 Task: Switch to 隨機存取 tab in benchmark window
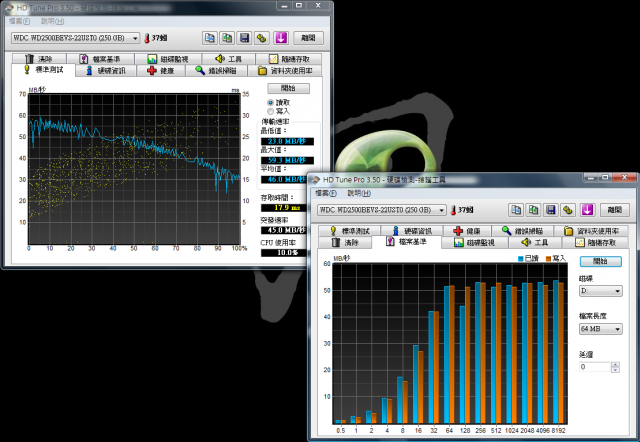[289, 59]
